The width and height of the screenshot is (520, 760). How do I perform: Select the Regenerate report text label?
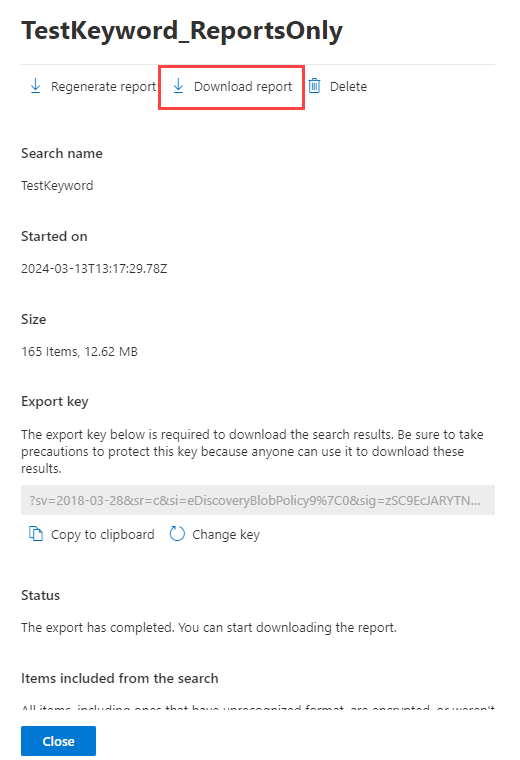click(x=103, y=87)
